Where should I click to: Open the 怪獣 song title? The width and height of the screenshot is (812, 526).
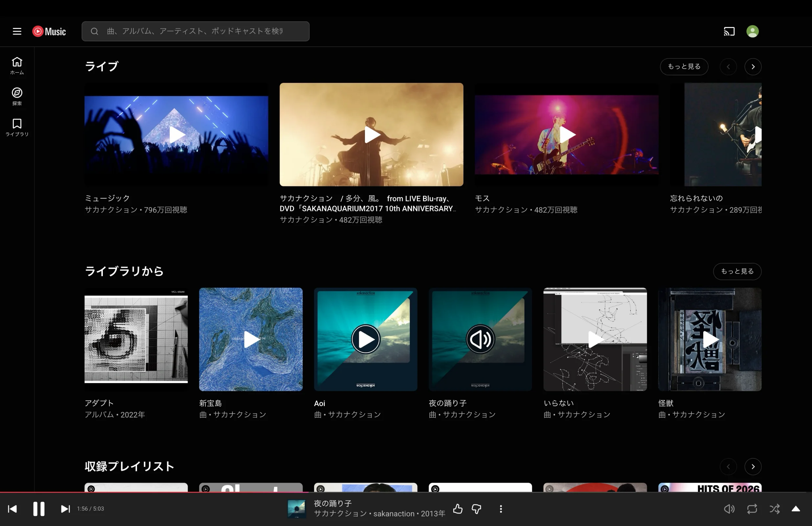pos(665,403)
